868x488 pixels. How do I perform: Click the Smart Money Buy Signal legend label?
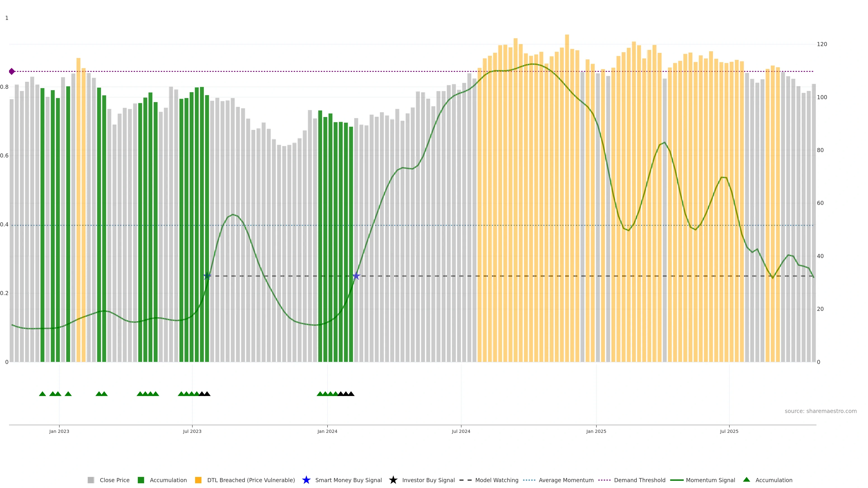tap(348, 480)
